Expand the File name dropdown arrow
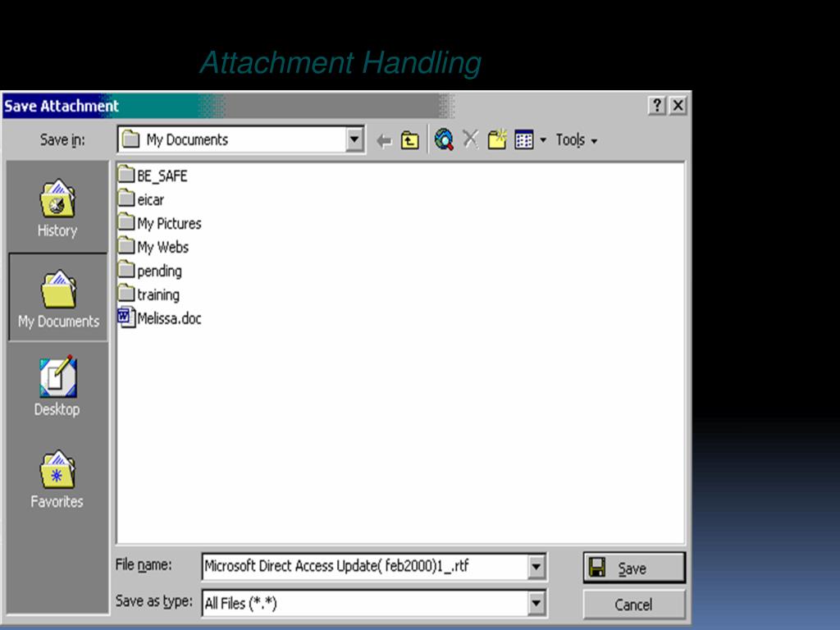 pyautogui.click(x=536, y=567)
